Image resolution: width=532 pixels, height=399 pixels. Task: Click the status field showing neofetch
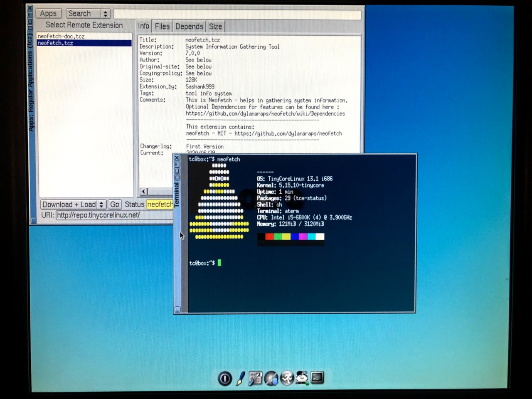pyautogui.click(x=160, y=204)
